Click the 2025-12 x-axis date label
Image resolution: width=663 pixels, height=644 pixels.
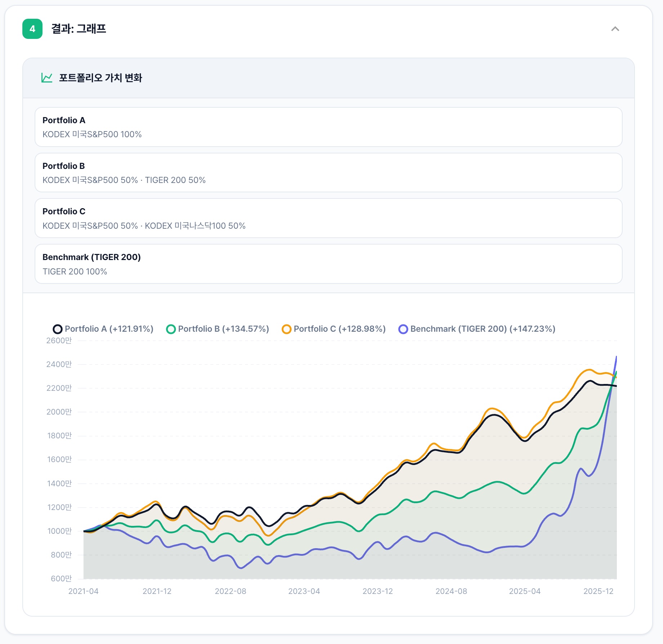point(598,591)
